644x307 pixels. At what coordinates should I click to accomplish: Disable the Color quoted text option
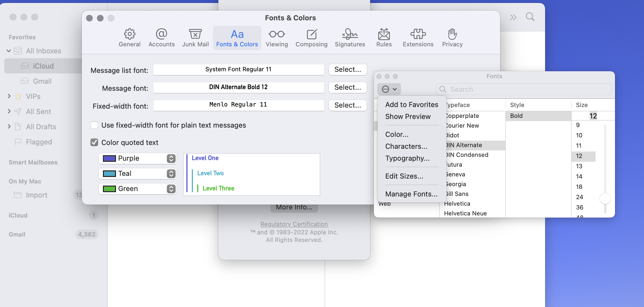click(x=94, y=142)
